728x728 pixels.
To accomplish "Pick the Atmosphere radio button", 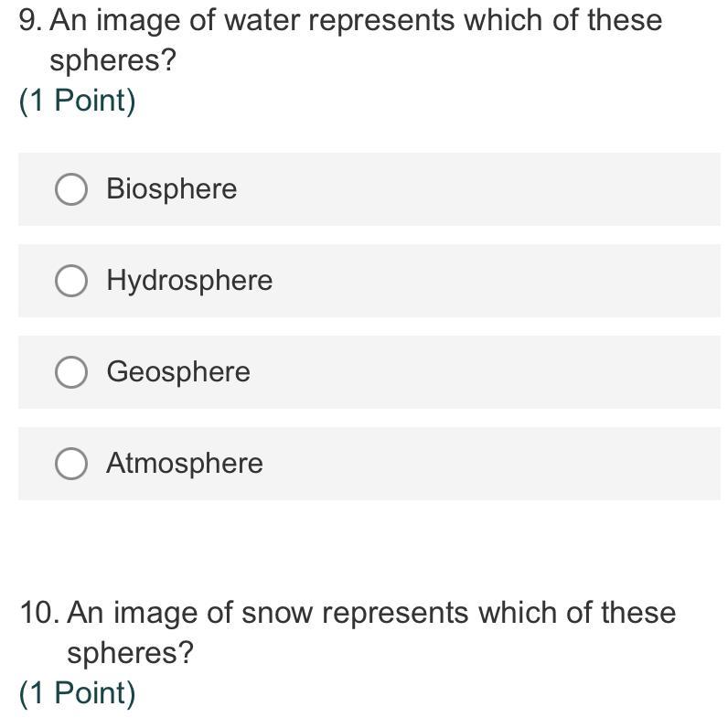I will click(x=71, y=464).
